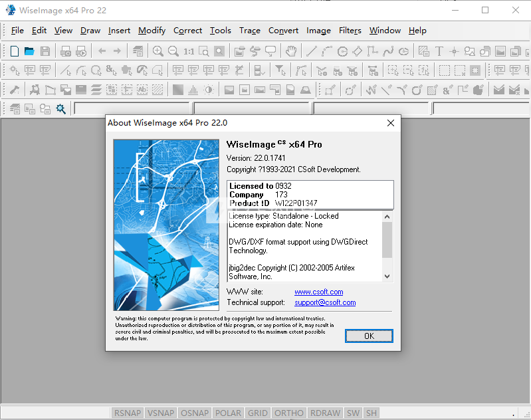This screenshot has width=531, height=420.
Task: Open the Convert menu
Action: [284, 31]
